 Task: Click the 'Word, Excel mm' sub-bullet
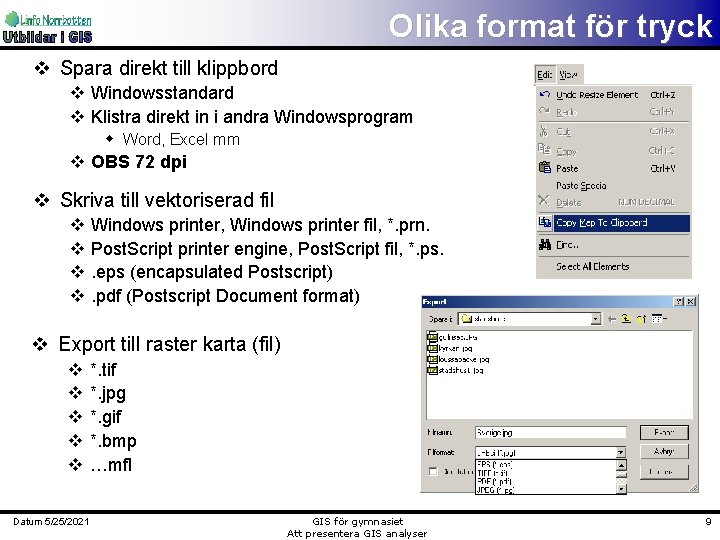(x=181, y=139)
